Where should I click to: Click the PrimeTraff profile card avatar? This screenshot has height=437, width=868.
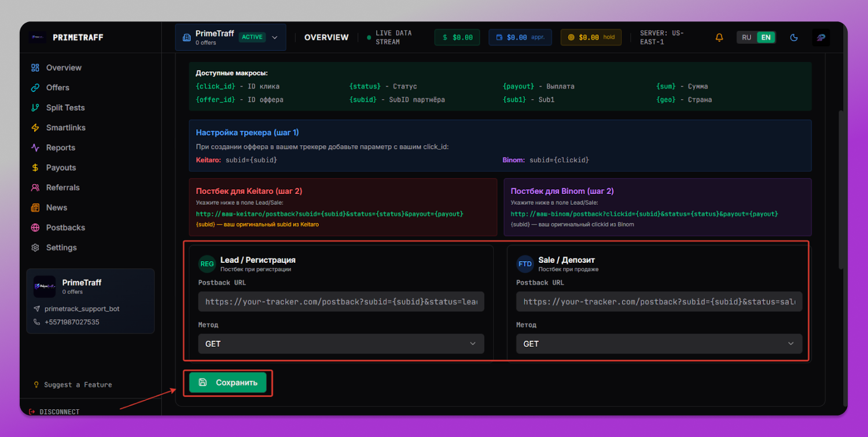coord(45,287)
